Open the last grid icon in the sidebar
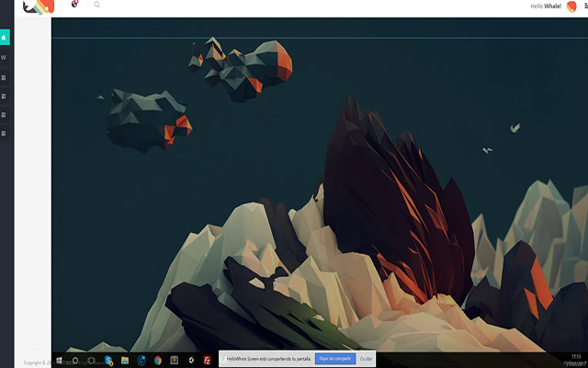Image resolution: width=588 pixels, height=368 pixels. (4, 133)
